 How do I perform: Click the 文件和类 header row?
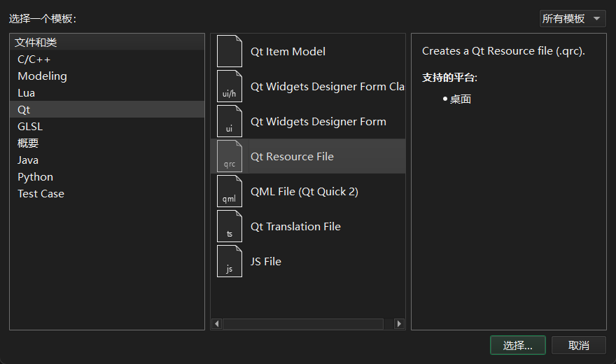coord(107,43)
